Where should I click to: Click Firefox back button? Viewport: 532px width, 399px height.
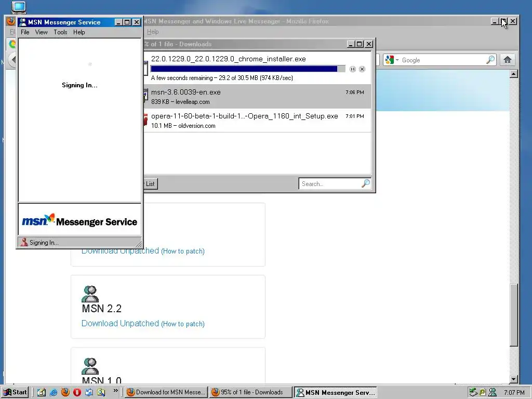(x=12, y=60)
